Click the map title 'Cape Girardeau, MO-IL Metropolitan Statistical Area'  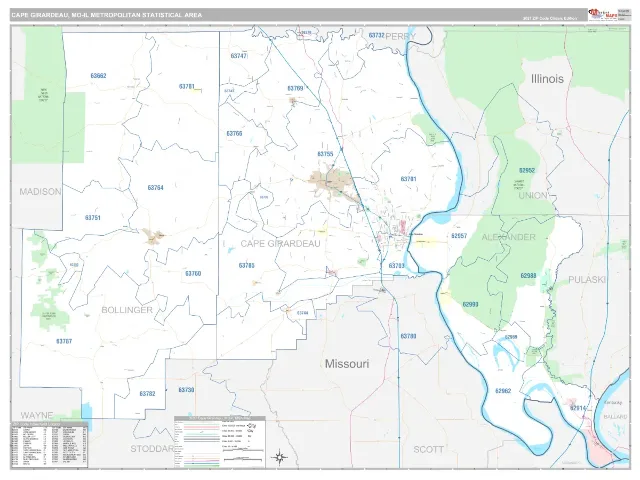tap(107, 15)
